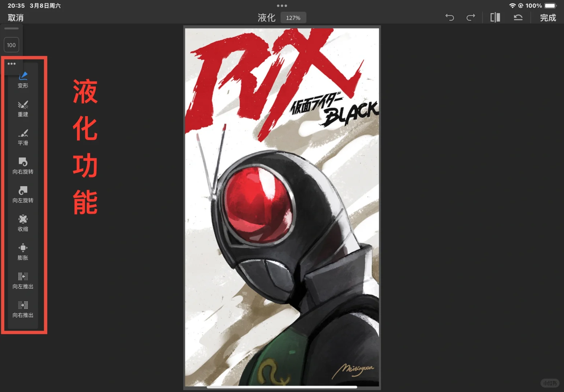Select the 向左推出 push left tool
The image size is (564, 392).
(x=23, y=281)
